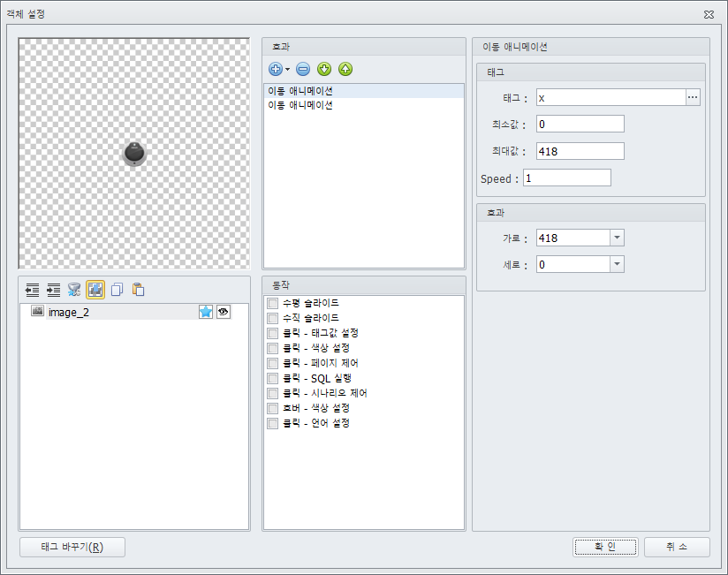The width and height of the screenshot is (728, 575).
Task: Enable the 수평 슬라이드 checkbox
Action: point(272,303)
